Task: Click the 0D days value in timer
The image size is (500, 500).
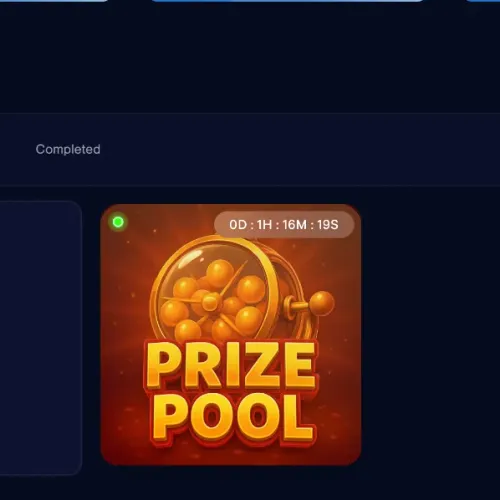Action: click(238, 225)
